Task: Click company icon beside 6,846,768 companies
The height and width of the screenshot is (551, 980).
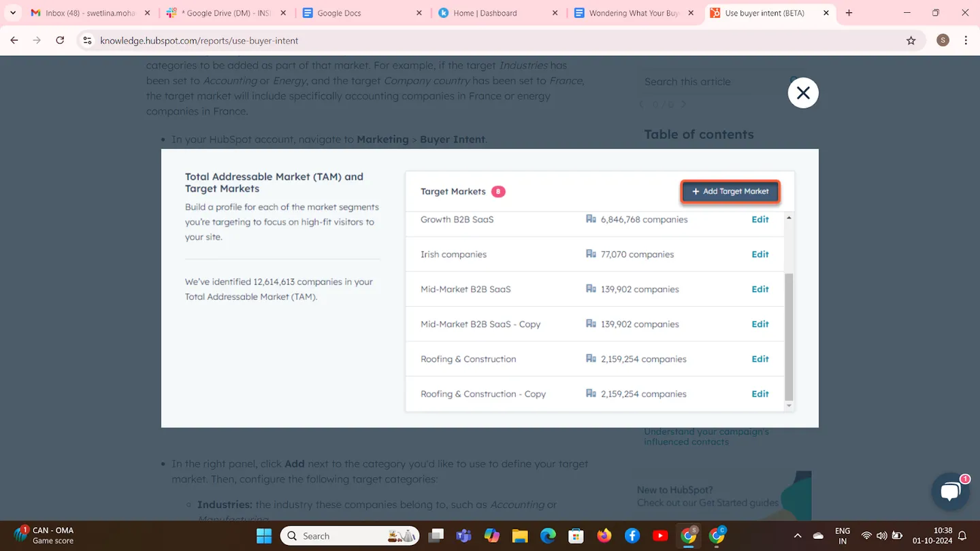Action: 591,219
